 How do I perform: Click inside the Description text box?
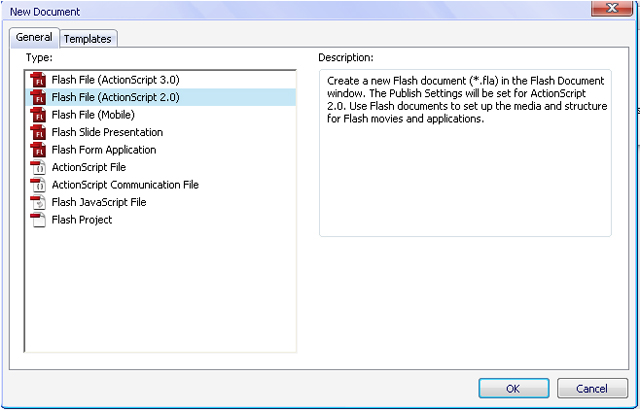click(465, 153)
